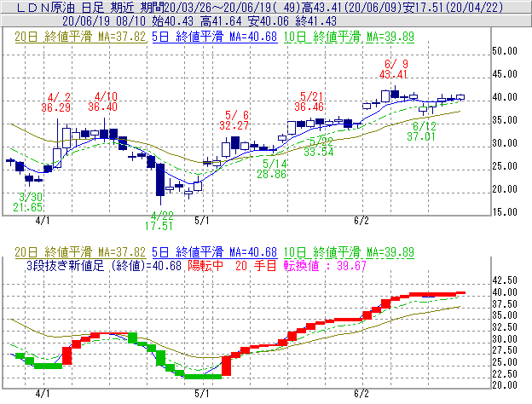Click the upper chart 5/1 date label
The height and width of the screenshot is (404, 532).
click(202, 221)
